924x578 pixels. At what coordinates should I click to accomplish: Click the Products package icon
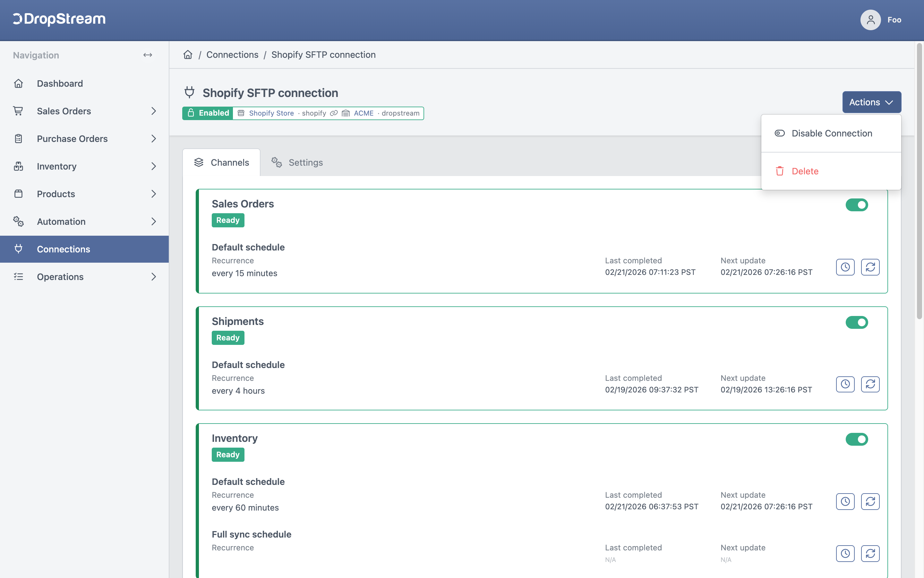(18, 194)
